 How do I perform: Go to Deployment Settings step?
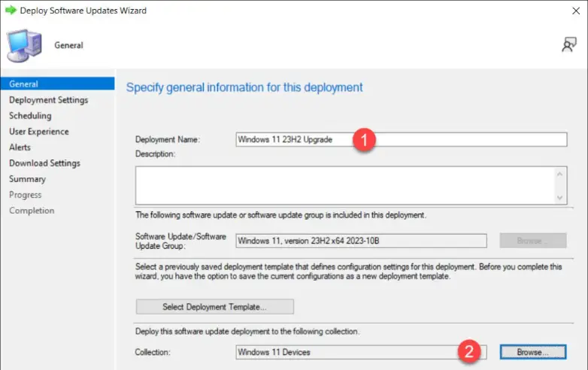click(48, 100)
